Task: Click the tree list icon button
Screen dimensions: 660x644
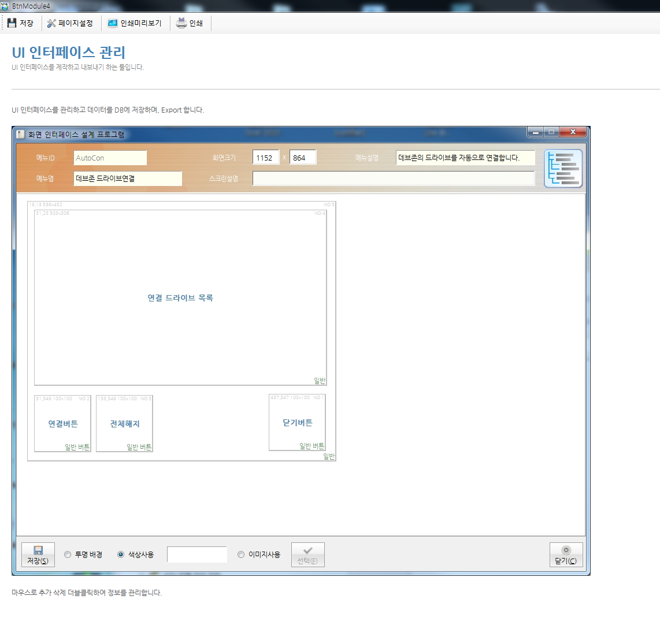Action: [563, 168]
